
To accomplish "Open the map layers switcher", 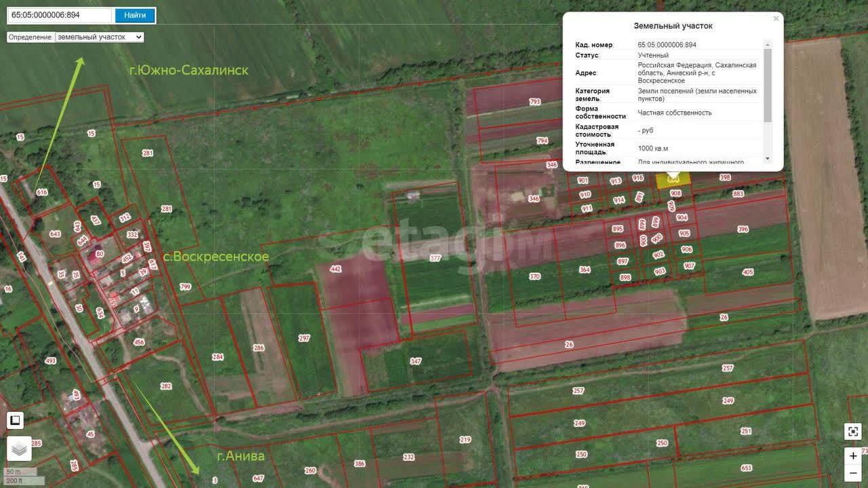I will (x=19, y=449).
